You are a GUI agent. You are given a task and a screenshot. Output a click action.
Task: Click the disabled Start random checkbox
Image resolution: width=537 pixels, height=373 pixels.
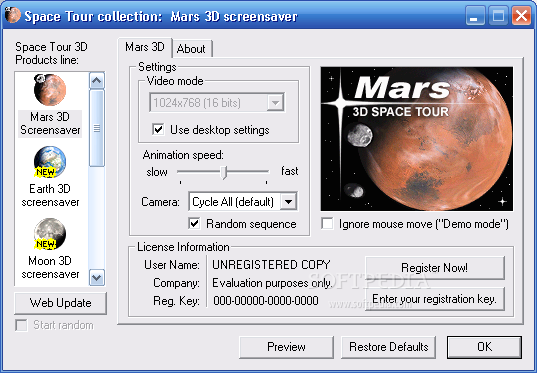21,325
